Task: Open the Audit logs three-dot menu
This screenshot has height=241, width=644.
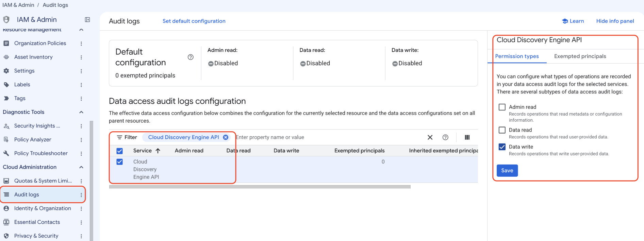Action: [x=81, y=195]
